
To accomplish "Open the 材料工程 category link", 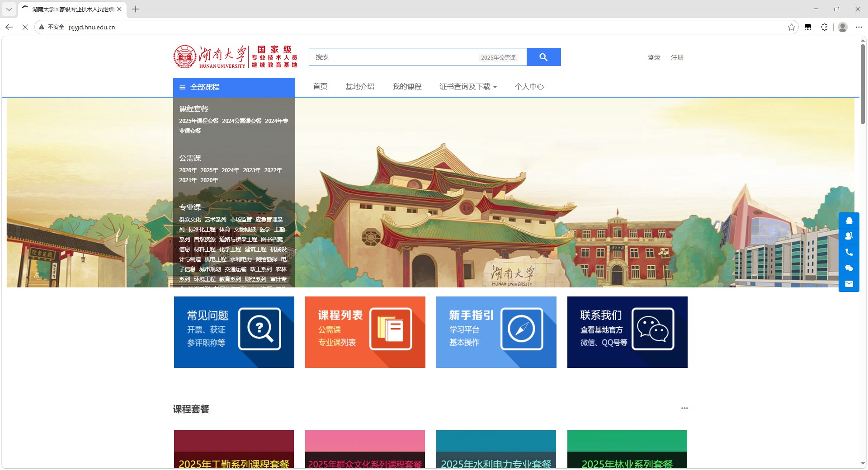I will pos(204,249).
